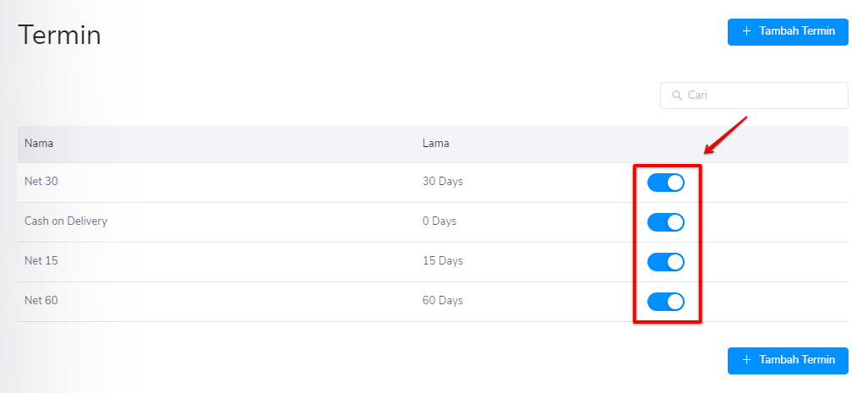Click the magnifier icon in search box

676,96
